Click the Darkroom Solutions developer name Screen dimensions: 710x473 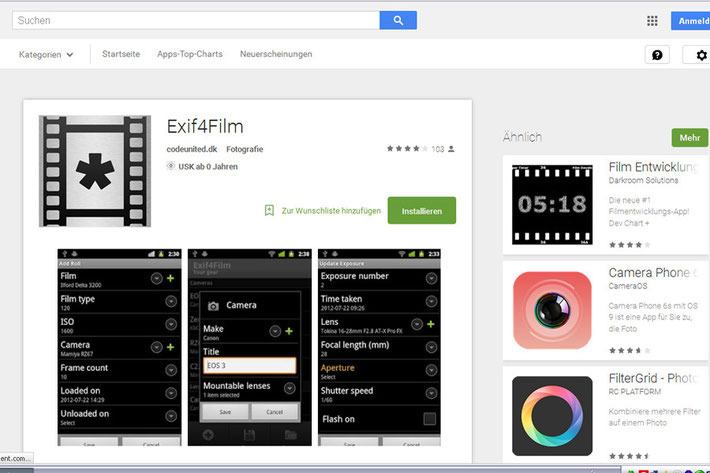(x=643, y=180)
